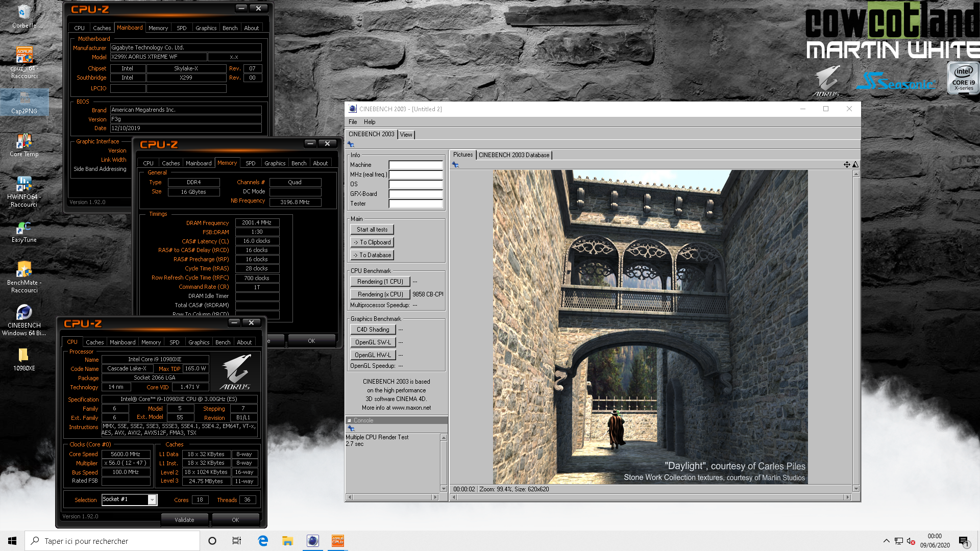Click the Console vertical scrollbar

pos(444,463)
